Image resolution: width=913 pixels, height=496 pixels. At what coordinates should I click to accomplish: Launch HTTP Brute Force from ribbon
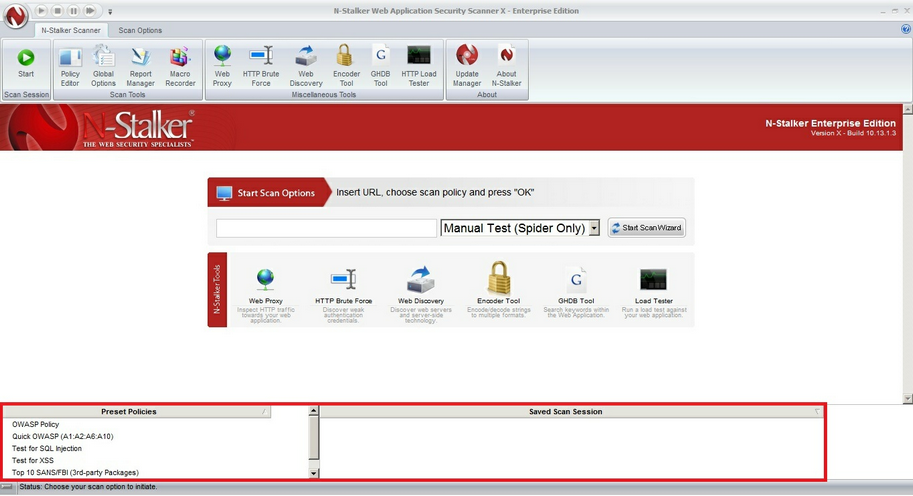coord(261,66)
